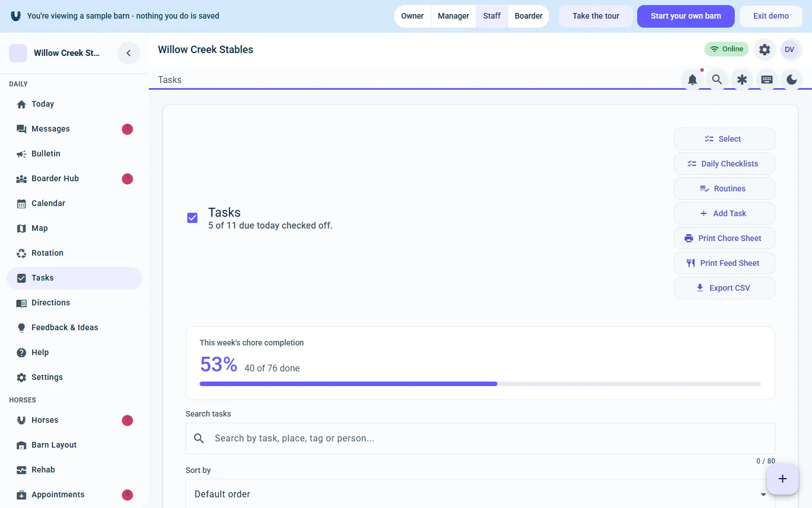Open Appointments in the sidebar
812x508 pixels.
[x=74, y=494]
